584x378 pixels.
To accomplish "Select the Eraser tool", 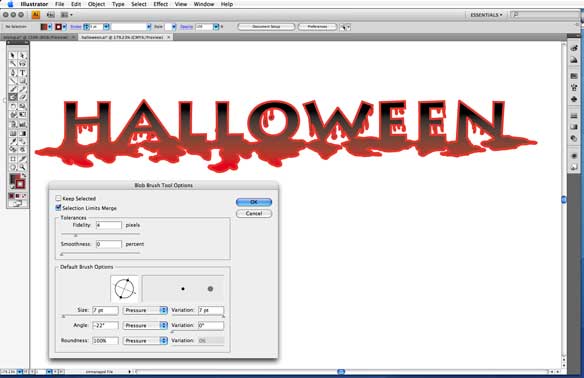I will click(x=22, y=97).
